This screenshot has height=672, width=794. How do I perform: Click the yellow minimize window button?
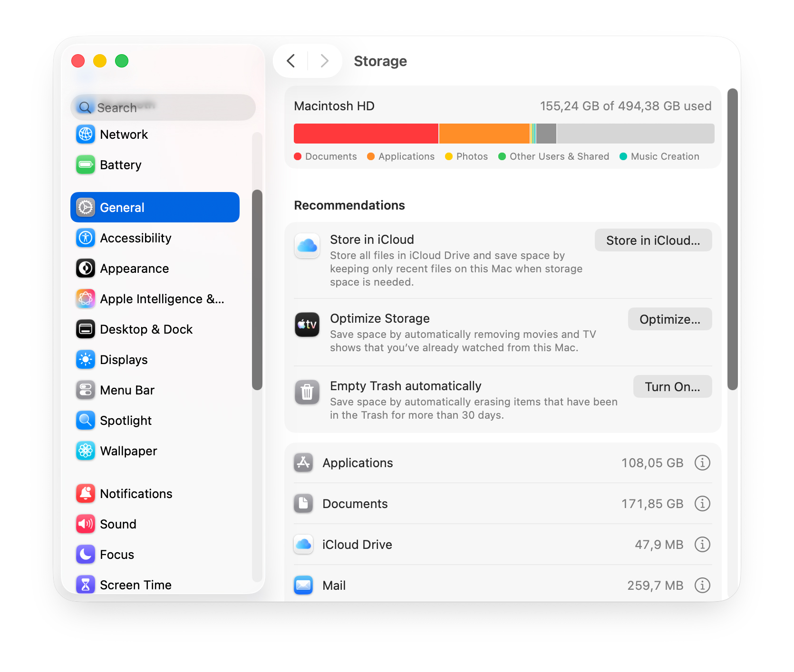[100, 61]
